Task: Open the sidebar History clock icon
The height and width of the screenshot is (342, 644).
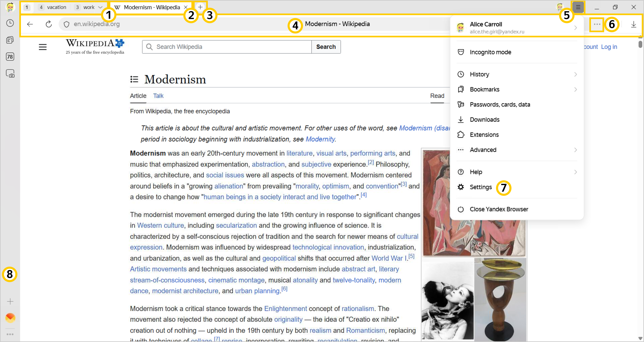Action: [10, 23]
